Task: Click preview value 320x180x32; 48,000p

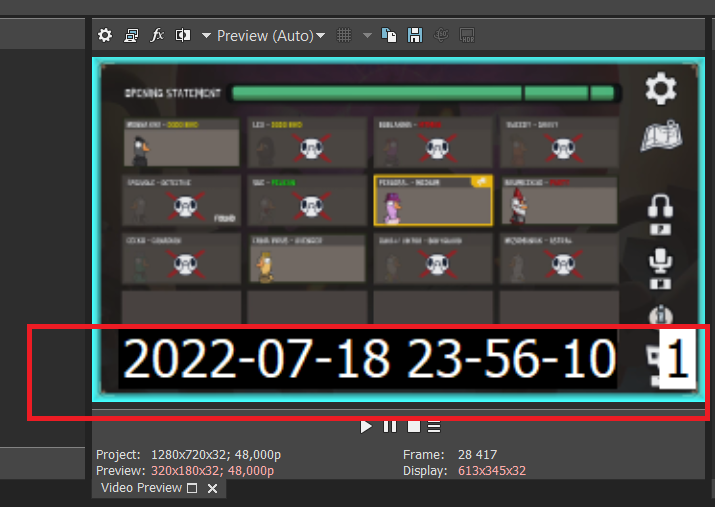Action: (x=212, y=471)
